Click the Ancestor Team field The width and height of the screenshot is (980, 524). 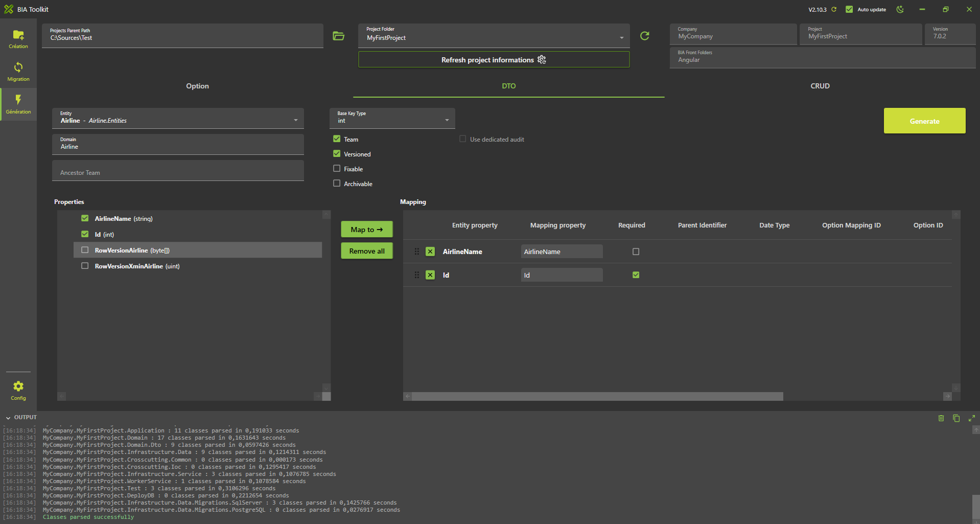[178, 170]
